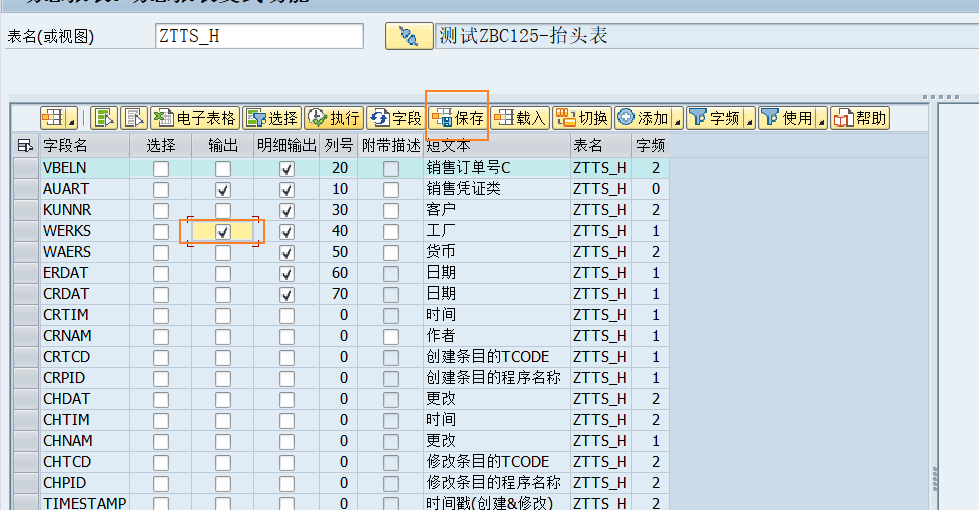Screen dimensions: 979x510
Task: Click the 载入 load button
Action: [x=520, y=118]
